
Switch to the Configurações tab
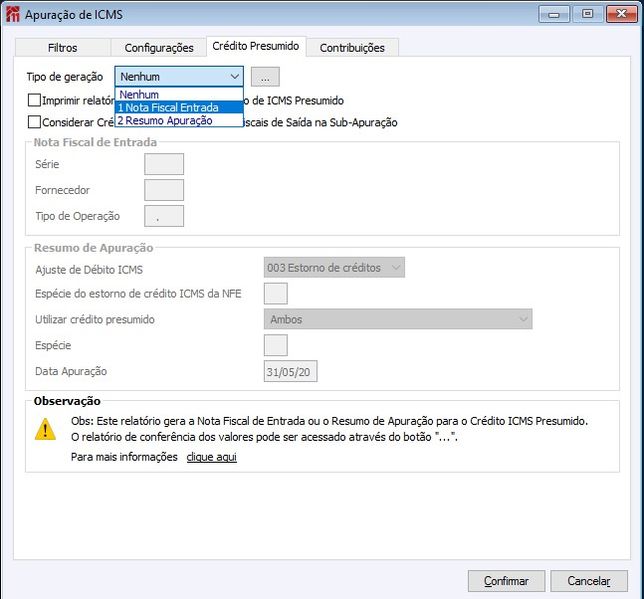(x=159, y=48)
